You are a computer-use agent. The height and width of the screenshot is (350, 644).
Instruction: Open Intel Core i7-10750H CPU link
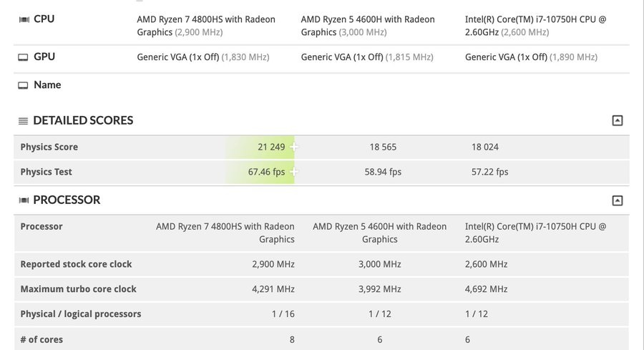tap(535, 25)
